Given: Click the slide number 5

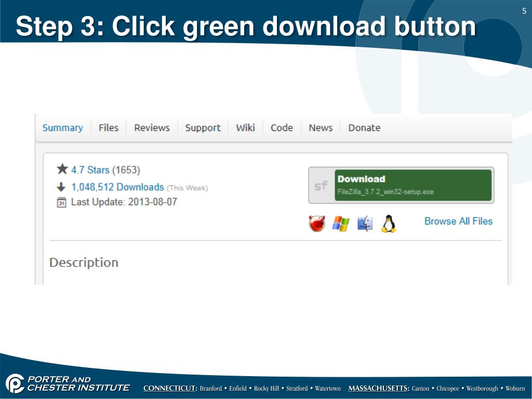Looking at the screenshot, I should click(x=524, y=11).
